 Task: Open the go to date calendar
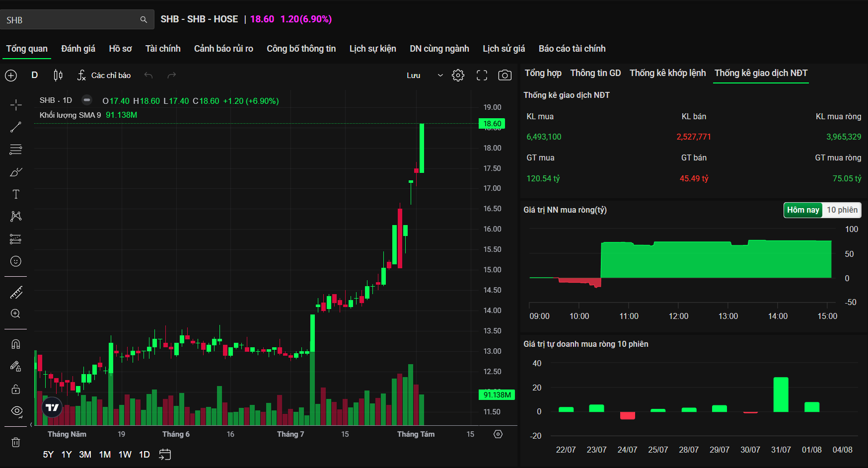point(165,455)
